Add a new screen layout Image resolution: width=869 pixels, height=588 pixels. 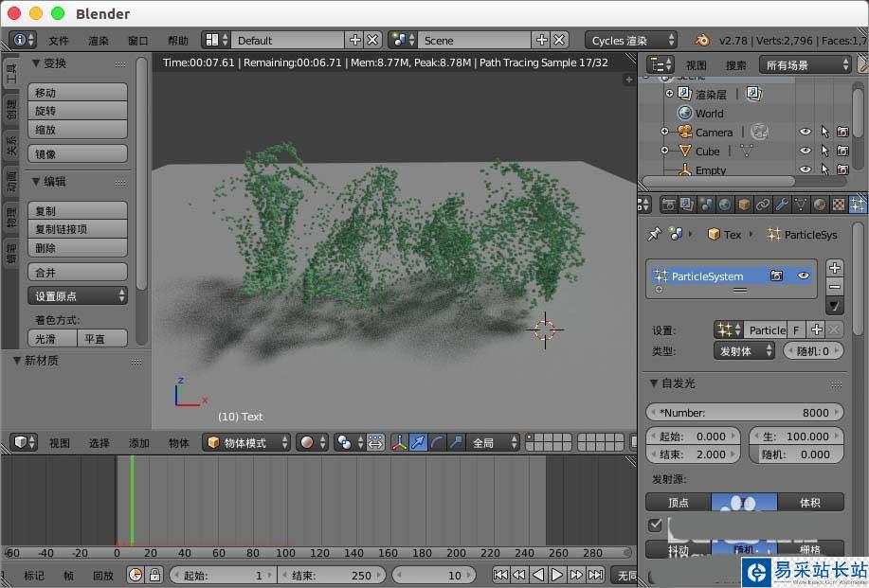(354, 40)
